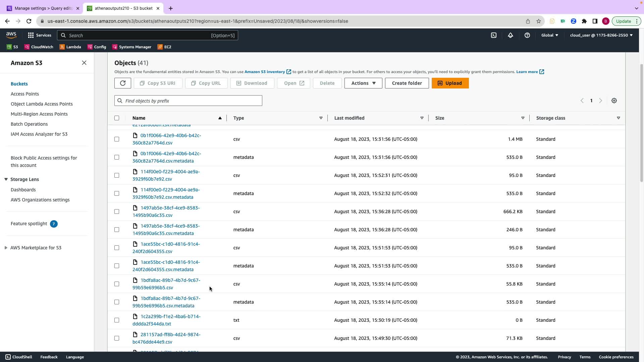Expand the Global region dropdown

(549, 35)
